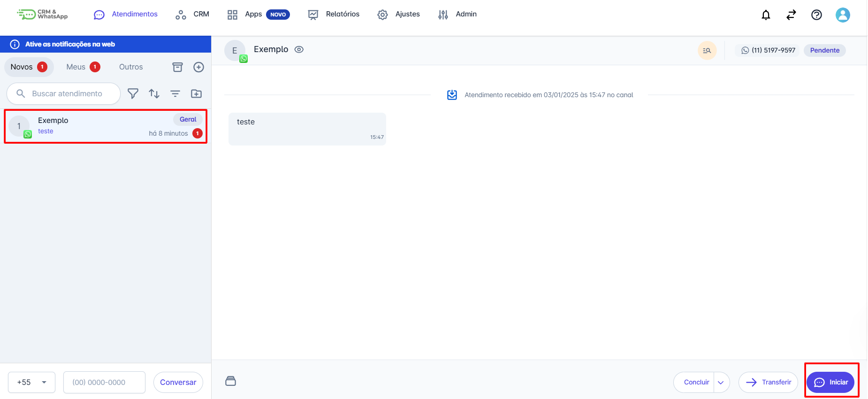Open the three-line list options icon

tap(175, 94)
